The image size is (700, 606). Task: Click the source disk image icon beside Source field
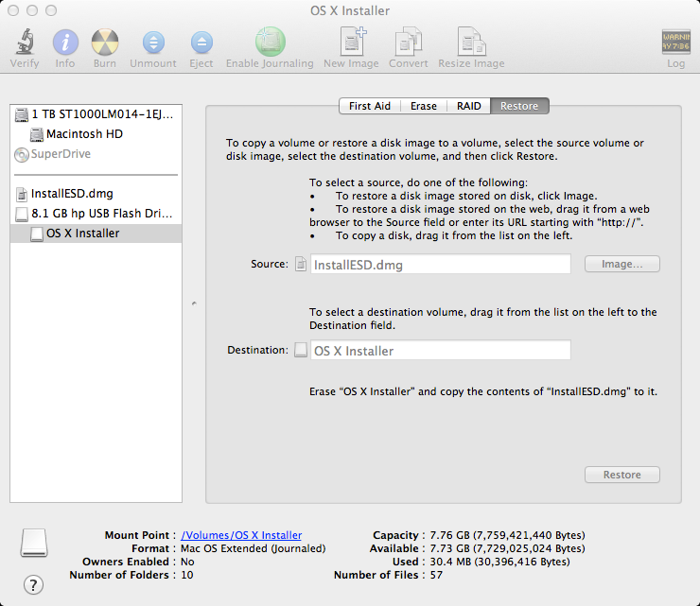[x=301, y=264]
